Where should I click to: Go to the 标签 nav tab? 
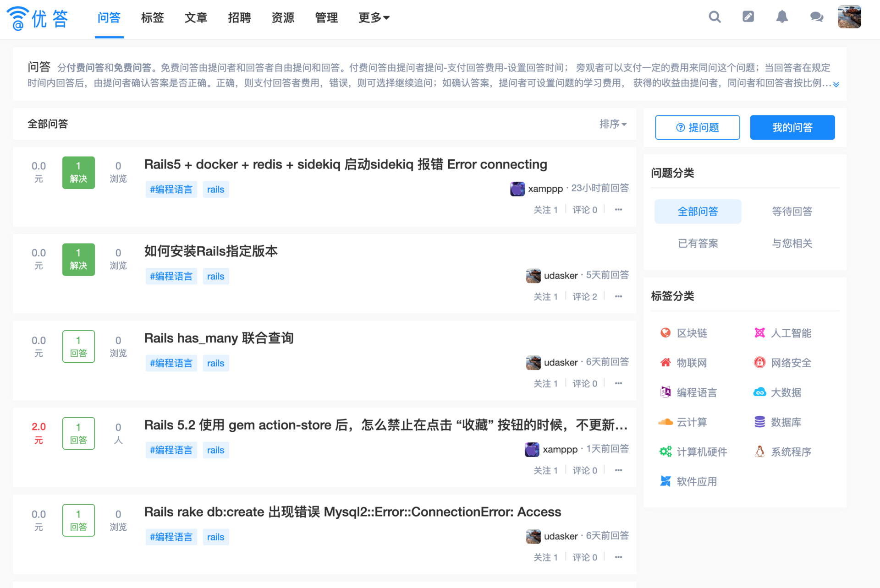(x=153, y=18)
